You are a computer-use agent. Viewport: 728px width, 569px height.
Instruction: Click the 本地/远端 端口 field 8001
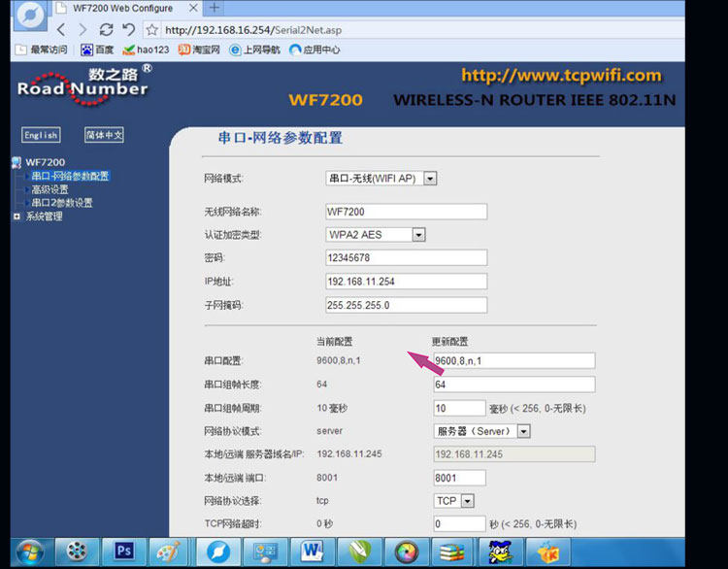pos(459,478)
